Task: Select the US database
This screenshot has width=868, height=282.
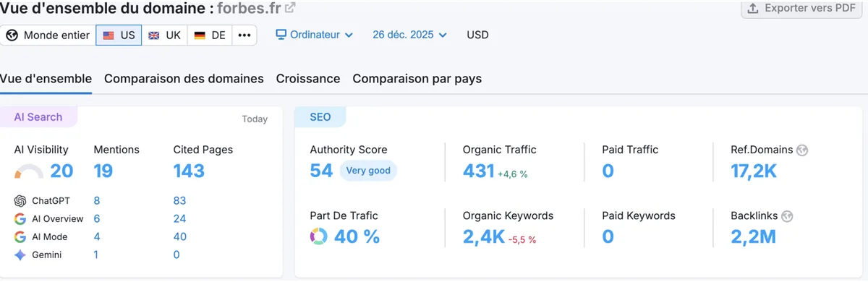Action: click(x=119, y=35)
